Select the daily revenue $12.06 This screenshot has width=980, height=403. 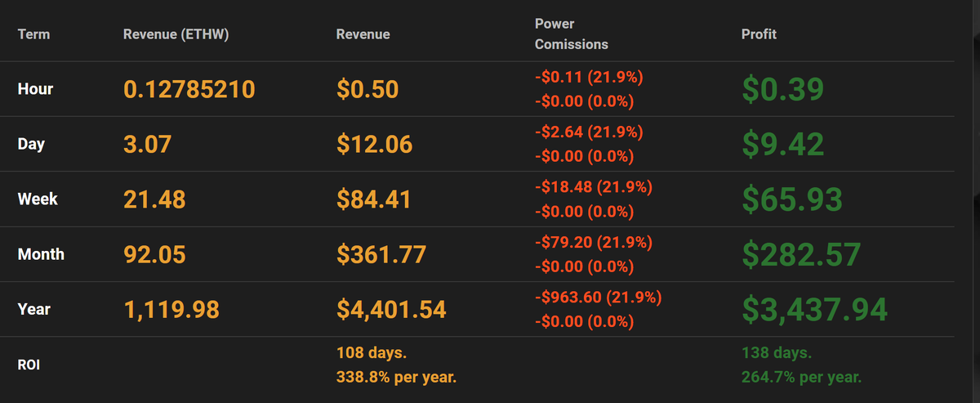click(375, 144)
